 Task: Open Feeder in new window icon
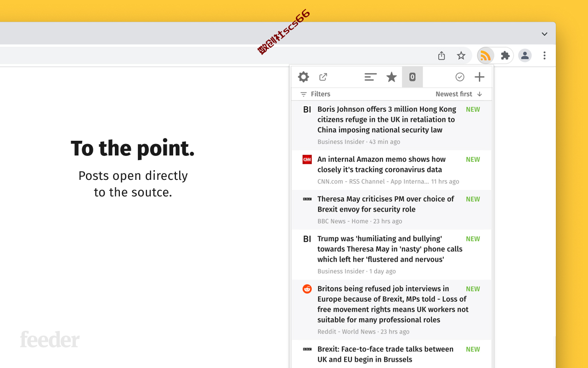(x=323, y=77)
